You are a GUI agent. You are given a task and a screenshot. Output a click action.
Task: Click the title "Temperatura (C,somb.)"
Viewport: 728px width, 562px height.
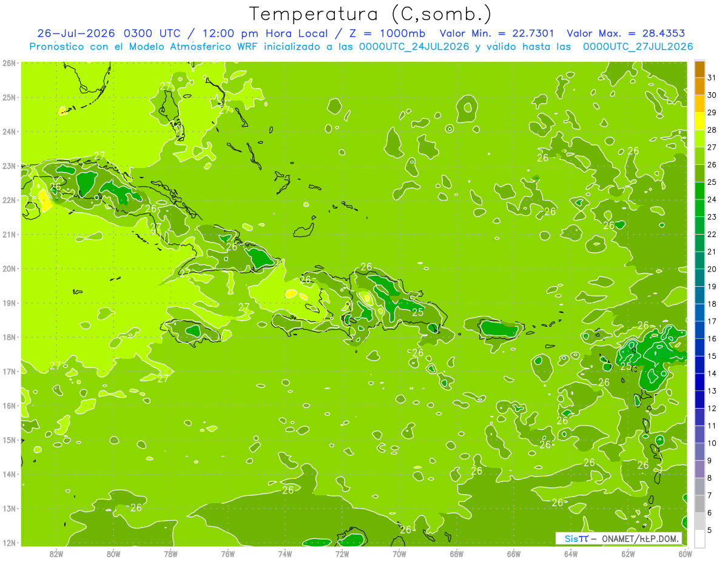(x=371, y=13)
